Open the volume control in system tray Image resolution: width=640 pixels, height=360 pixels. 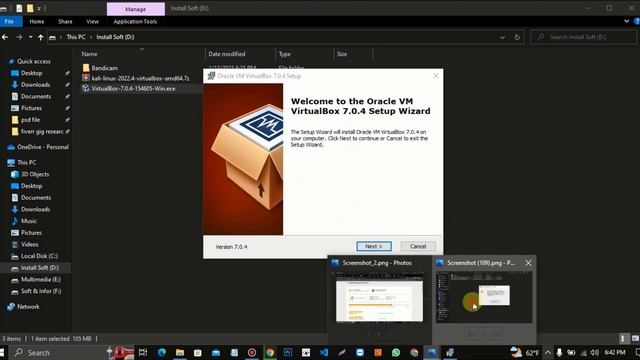point(595,353)
